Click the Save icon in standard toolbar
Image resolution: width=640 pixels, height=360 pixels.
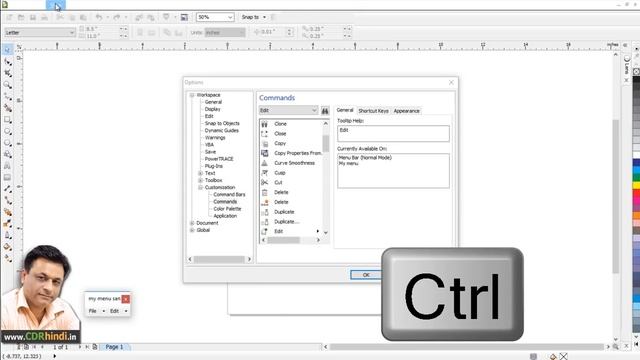(x=33, y=17)
